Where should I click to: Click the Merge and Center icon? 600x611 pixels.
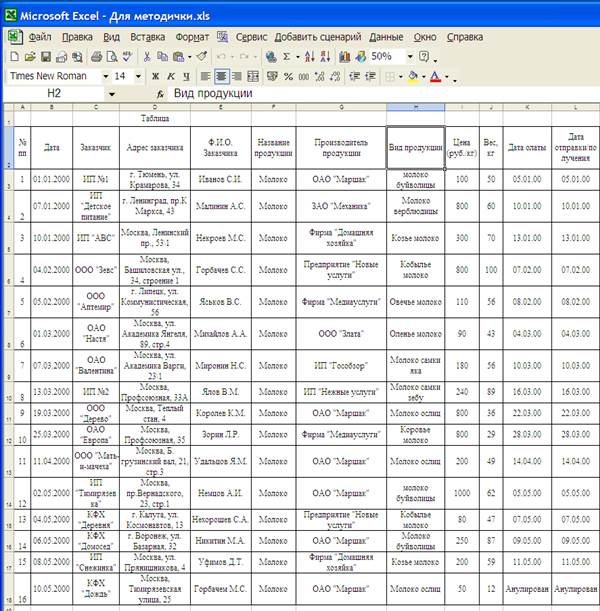253,76
